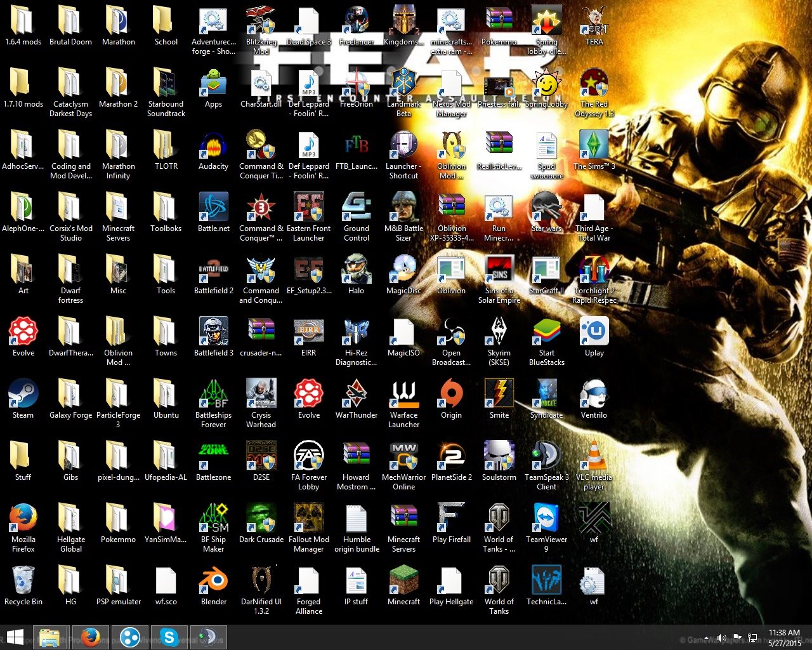Open the Recycle Bin
812x650 pixels.
(23, 580)
